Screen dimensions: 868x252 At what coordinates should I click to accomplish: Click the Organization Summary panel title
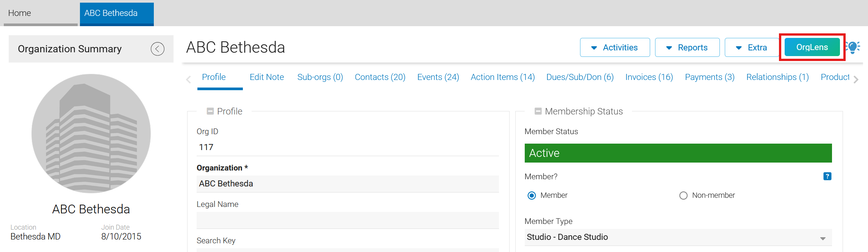click(x=70, y=49)
